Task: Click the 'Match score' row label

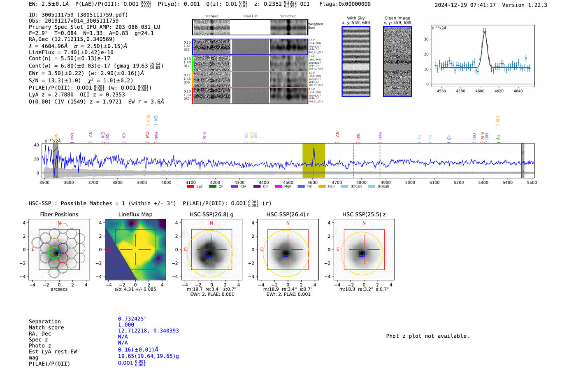Action: pyautogui.click(x=46, y=327)
